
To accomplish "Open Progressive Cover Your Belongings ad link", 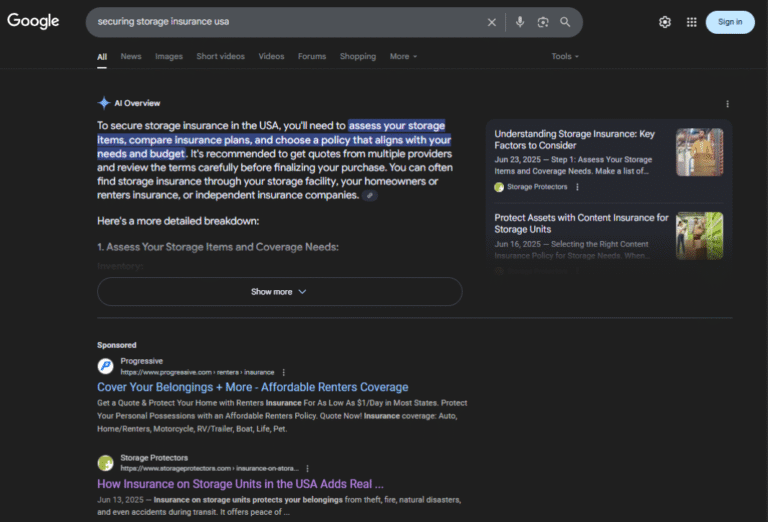I will [x=253, y=387].
